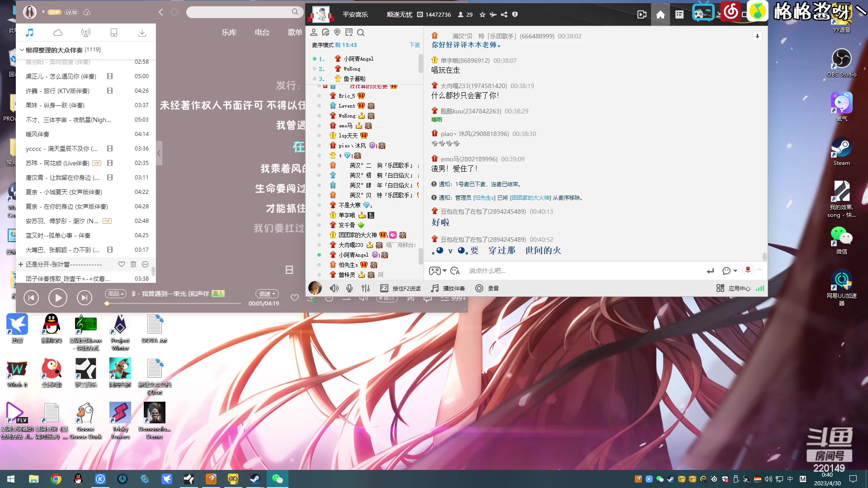The image size is (868, 488).
Task: Click the MV film icon above player bar
Action: (x=289, y=270)
